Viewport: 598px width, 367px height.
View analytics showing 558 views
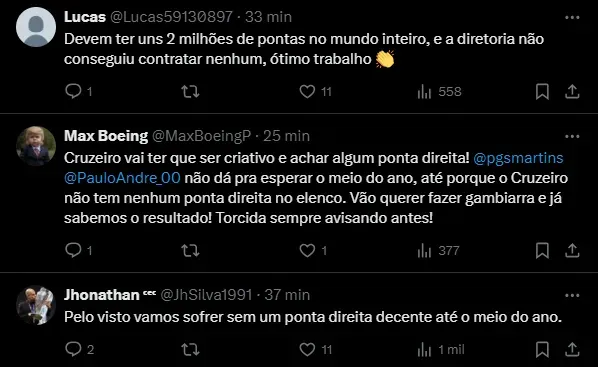pos(439,92)
